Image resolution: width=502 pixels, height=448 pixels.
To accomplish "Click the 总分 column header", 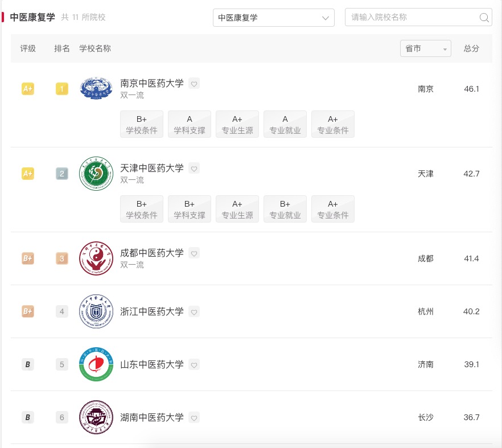I will click(471, 49).
